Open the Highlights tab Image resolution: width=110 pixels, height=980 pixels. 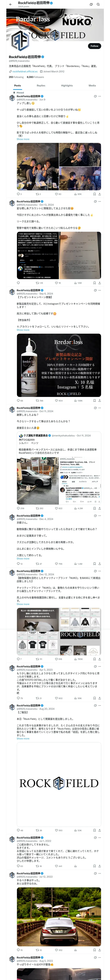[67, 86]
